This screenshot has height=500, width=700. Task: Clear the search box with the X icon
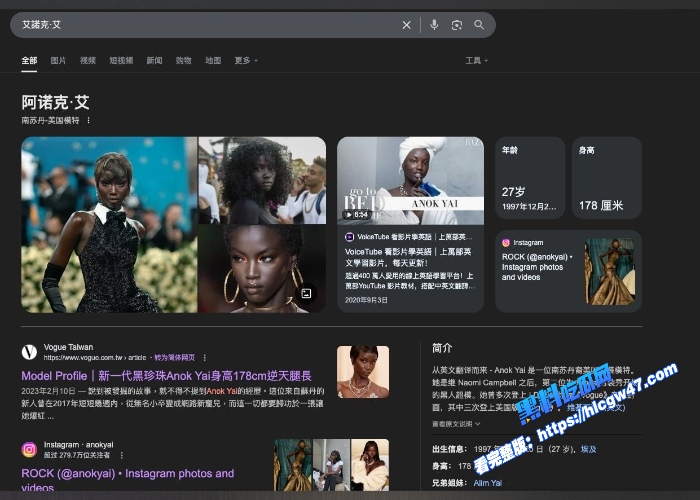click(406, 25)
